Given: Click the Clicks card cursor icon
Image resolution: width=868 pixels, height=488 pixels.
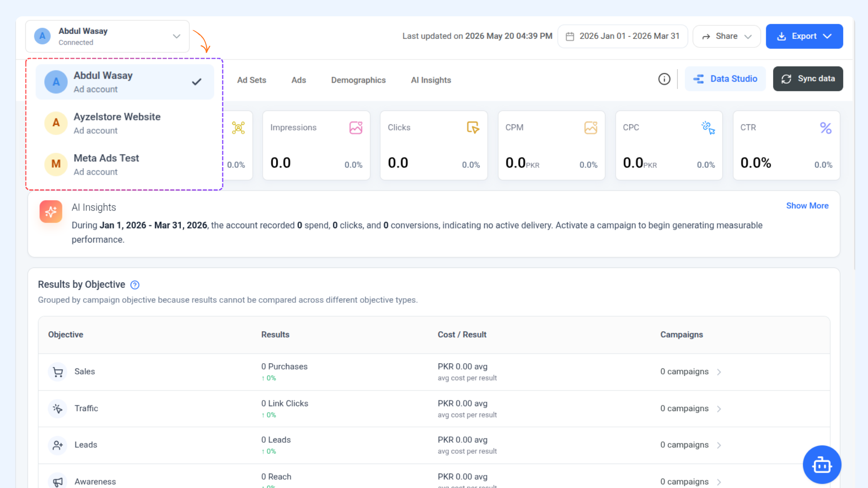Looking at the screenshot, I should (473, 128).
